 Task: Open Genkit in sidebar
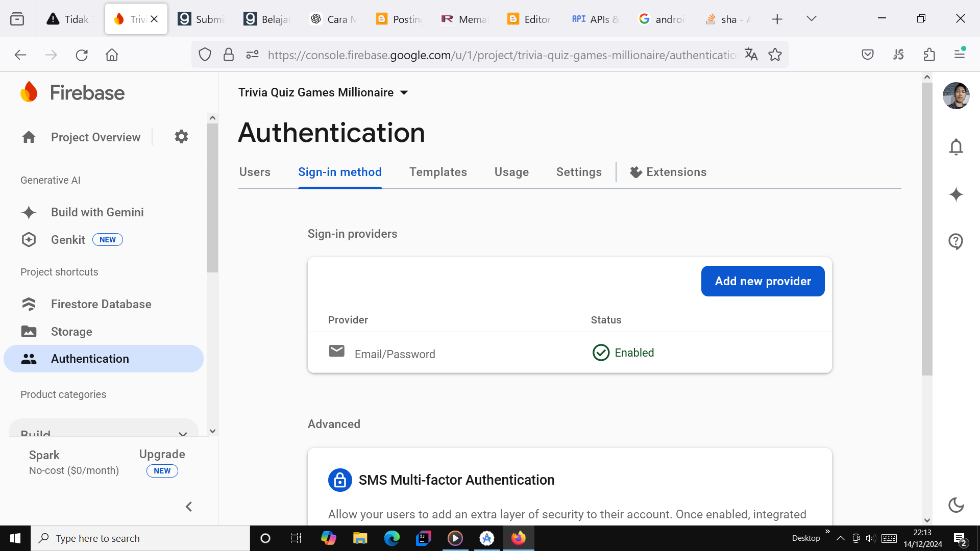(x=68, y=240)
